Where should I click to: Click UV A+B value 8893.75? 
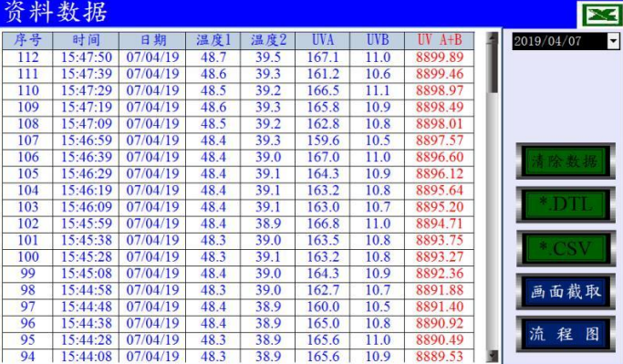pos(440,241)
